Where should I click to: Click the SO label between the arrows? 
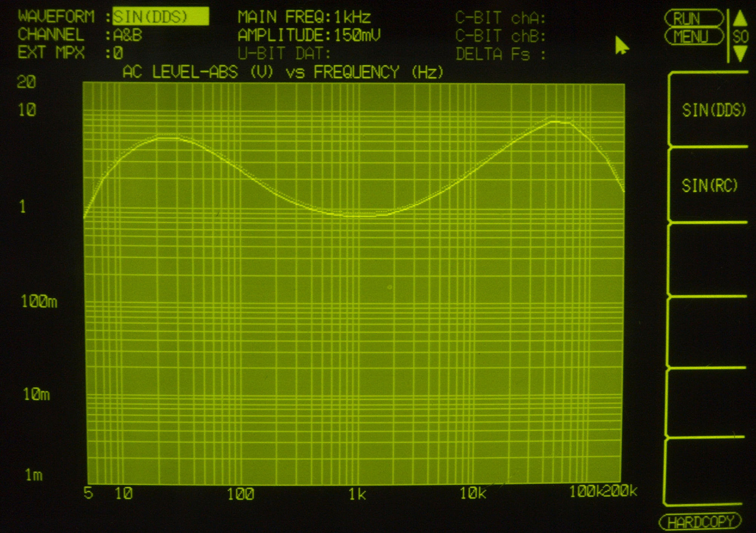pos(740,37)
